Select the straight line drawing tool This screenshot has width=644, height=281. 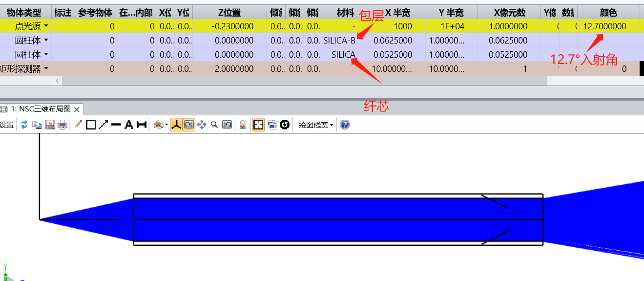click(x=116, y=125)
